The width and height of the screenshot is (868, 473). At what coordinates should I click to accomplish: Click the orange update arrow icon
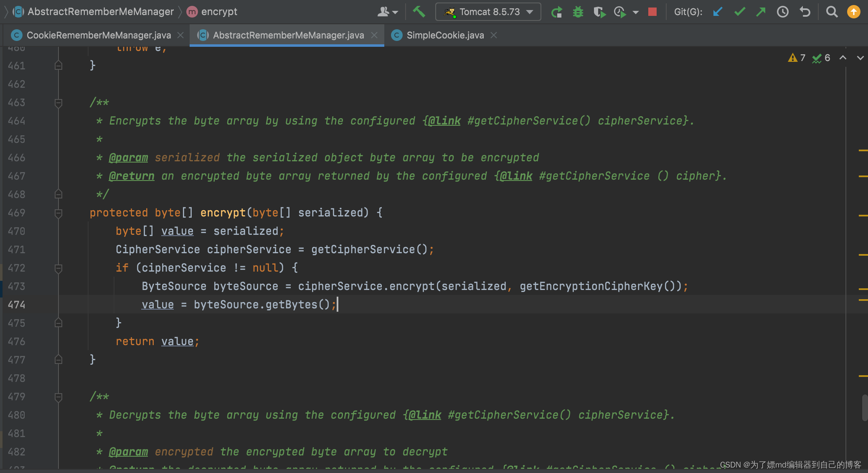coord(854,12)
